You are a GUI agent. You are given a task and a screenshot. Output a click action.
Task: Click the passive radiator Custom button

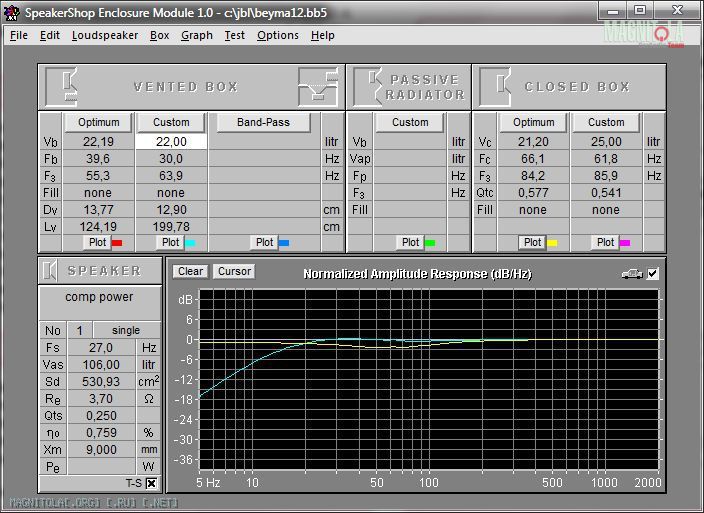pyautogui.click(x=410, y=123)
